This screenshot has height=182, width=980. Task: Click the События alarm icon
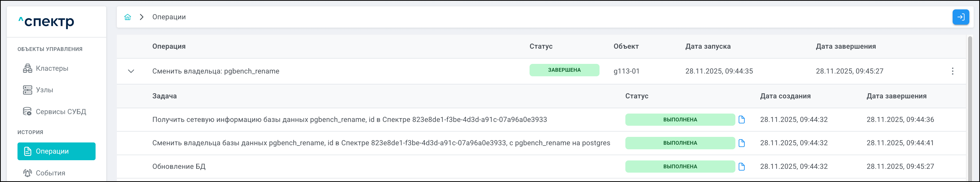27,173
